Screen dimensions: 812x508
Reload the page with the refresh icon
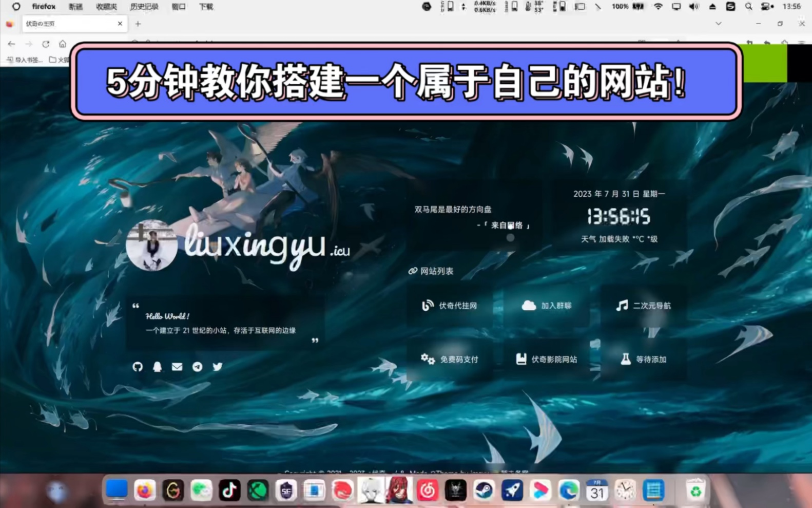(46, 44)
